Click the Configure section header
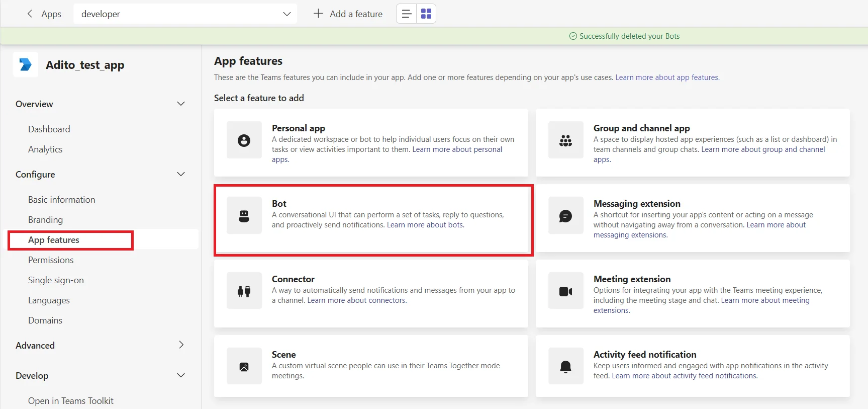868x409 pixels. point(35,175)
